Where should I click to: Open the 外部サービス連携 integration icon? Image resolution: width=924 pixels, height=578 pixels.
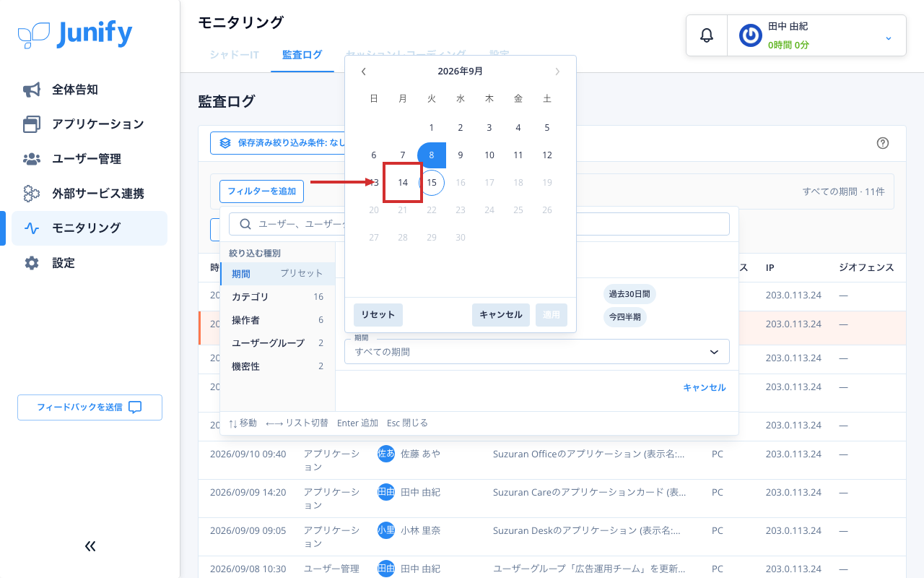point(32,194)
